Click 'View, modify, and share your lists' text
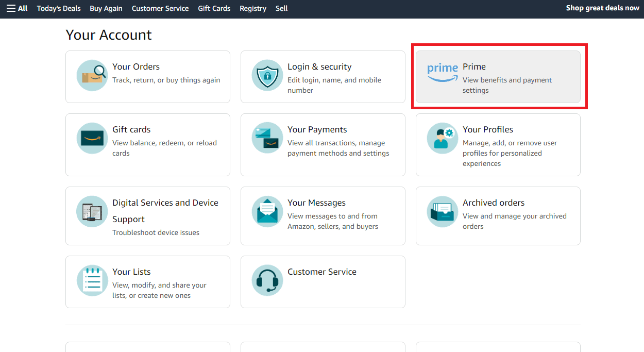 click(159, 290)
